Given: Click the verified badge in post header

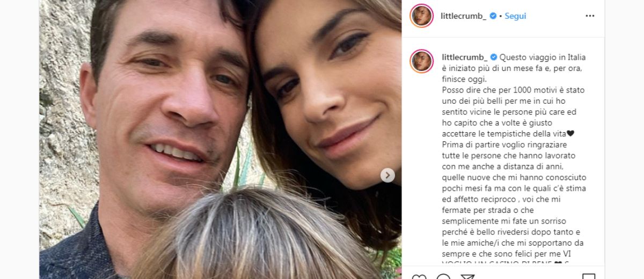Looking at the screenshot, I should [494, 16].
